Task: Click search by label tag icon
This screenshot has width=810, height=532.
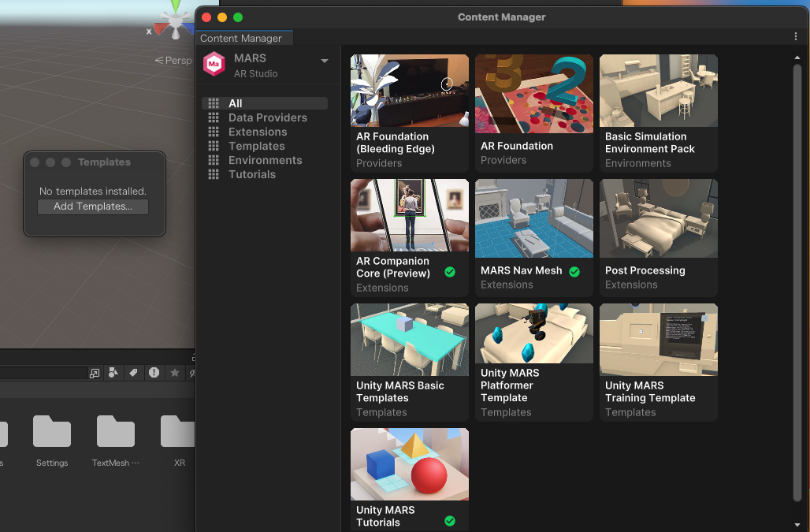Action: pos(133,372)
